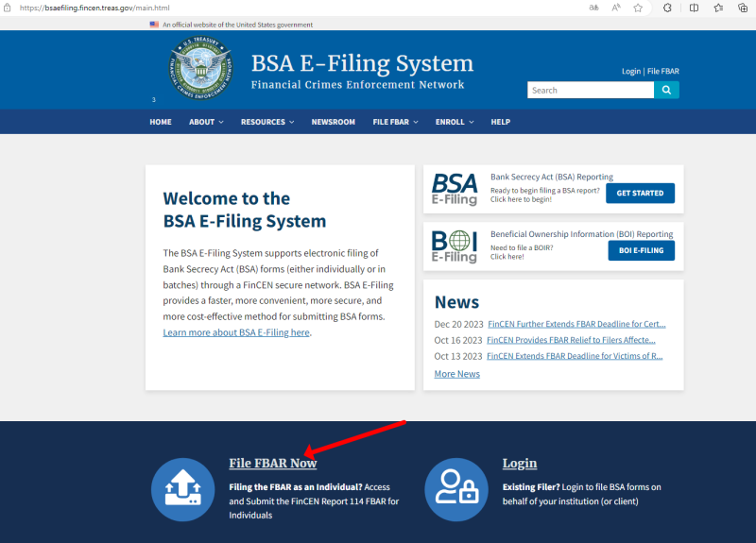
Task: Click the BSA E-Filing logo
Action: [455, 190]
